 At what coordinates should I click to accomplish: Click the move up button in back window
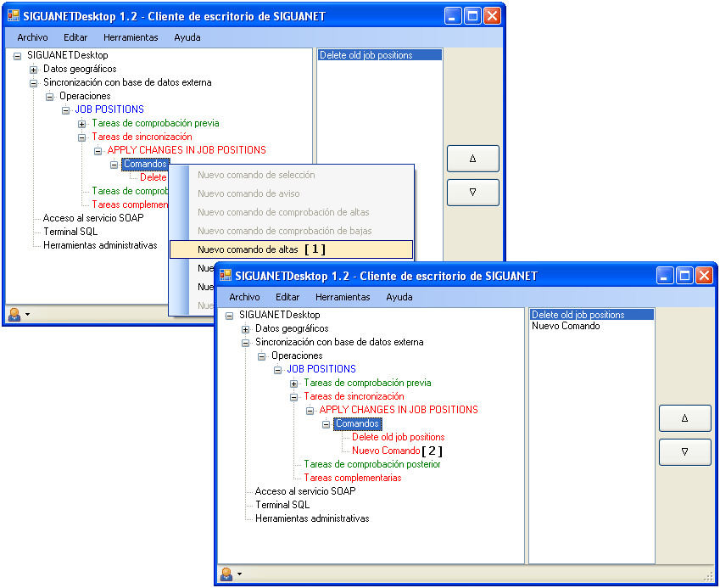click(472, 159)
